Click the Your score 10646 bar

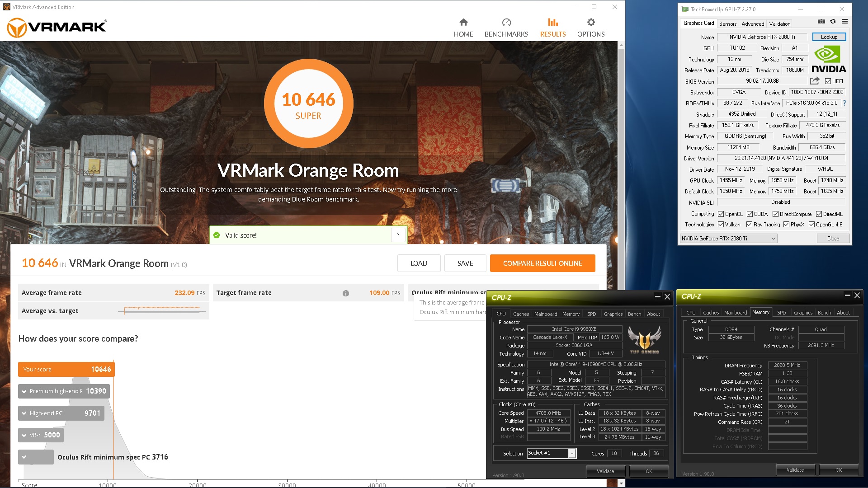coord(66,370)
